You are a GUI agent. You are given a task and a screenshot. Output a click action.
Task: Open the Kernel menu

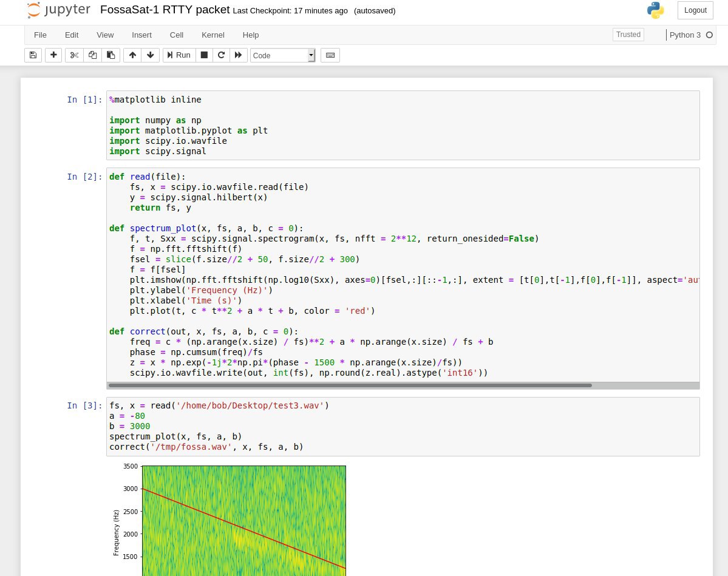pos(213,35)
